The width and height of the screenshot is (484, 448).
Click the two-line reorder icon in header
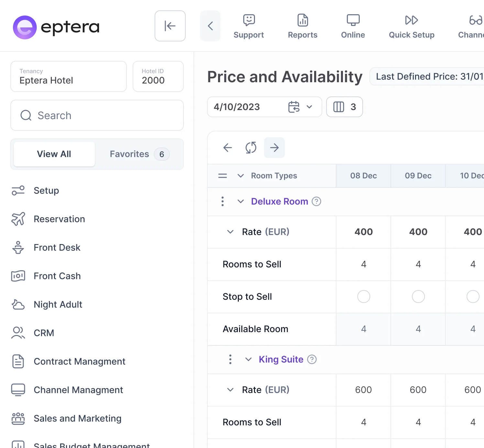tap(223, 176)
